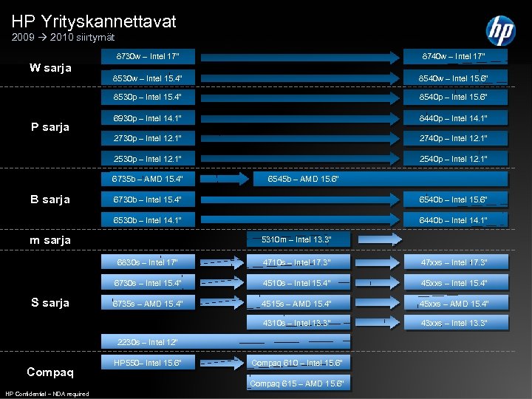Click the P sarja label

pyautogui.click(x=50, y=127)
